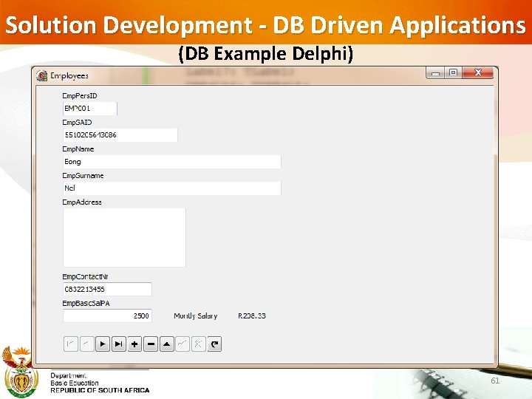The width and height of the screenshot is (532, 399).
Task: Click the EmpSAID label
Action: (77, 123)
